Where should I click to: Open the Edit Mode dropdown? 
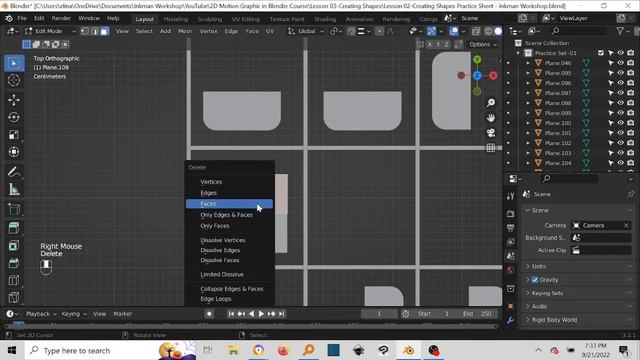(x=51, y=31)
